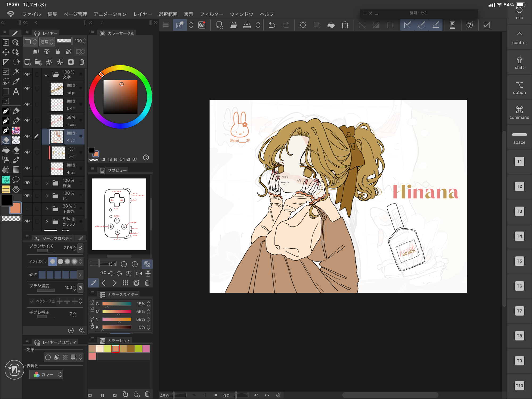Image resolution: width=532 pixels, height=399 pixels.
Task: Open the 通常 blending mode dropdown
Action: [x=47, y=42]
